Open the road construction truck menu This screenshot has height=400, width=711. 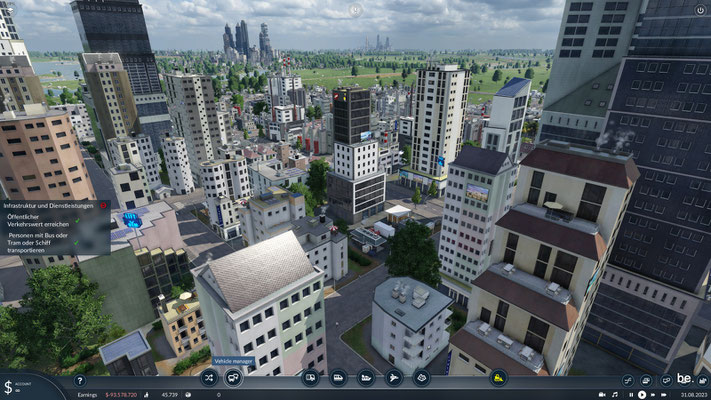point(311,378)
